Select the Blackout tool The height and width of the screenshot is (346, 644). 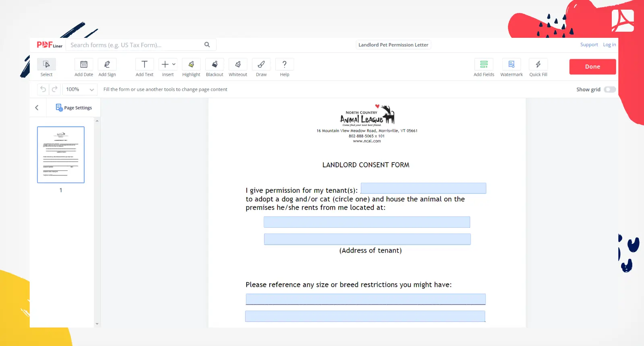point(215,68)
